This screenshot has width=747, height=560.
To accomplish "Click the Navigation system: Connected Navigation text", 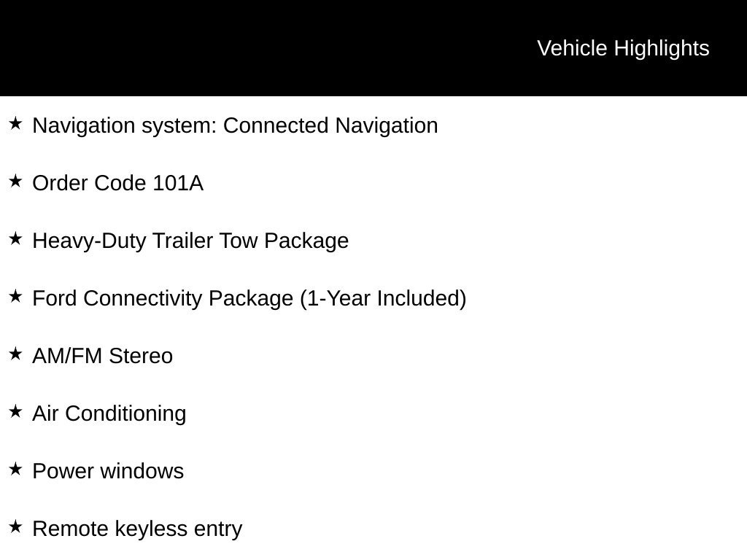I will 235,126.
